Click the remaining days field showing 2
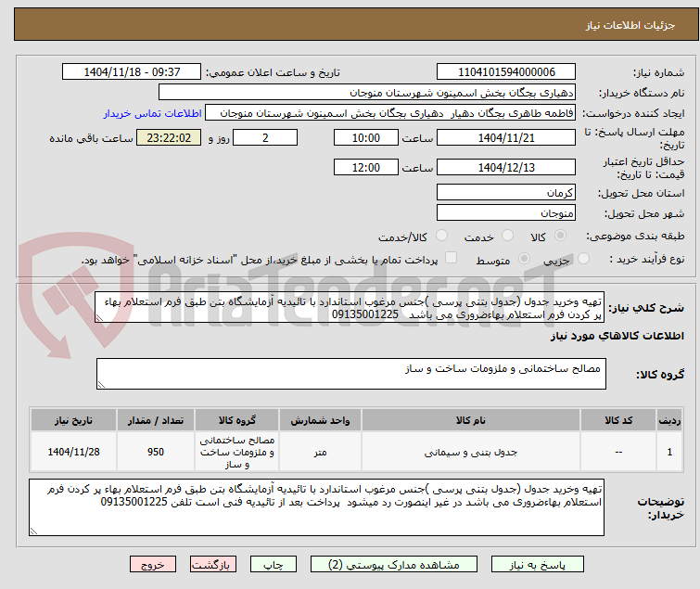700x589 pixels. 265,137
